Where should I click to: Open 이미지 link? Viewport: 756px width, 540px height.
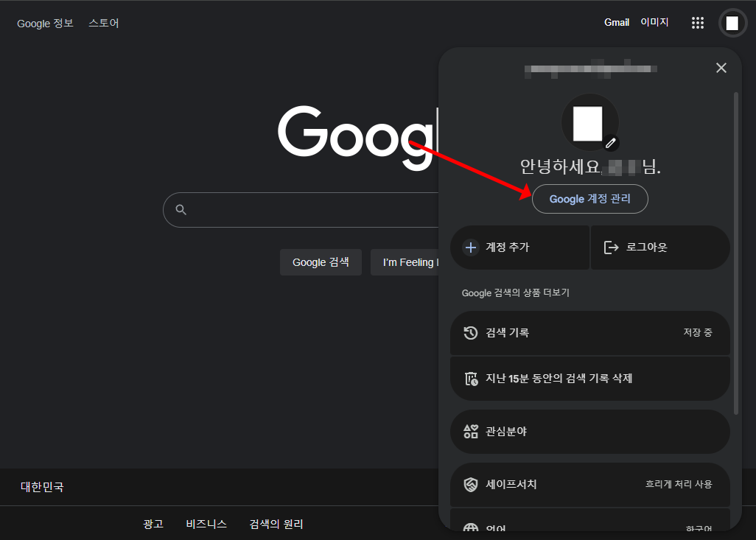pos(654,22)
